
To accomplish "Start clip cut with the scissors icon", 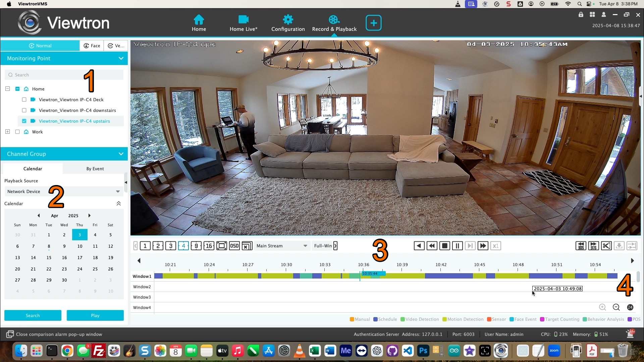I will coord(606,246).
